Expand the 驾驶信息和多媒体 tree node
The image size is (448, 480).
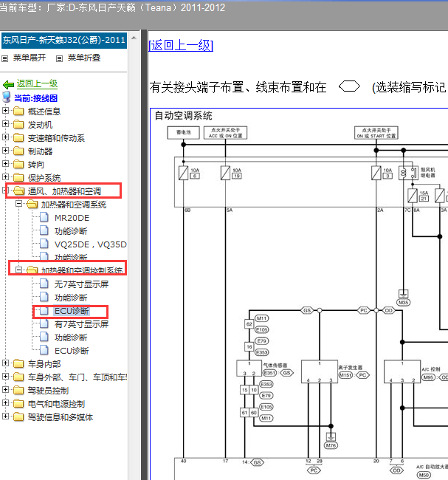coord(5,416)
